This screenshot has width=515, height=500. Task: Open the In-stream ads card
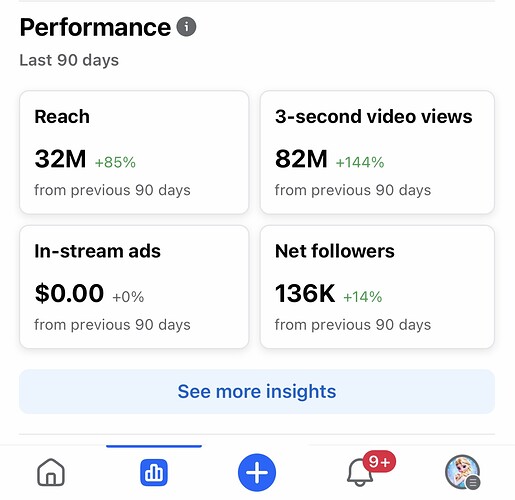pos(134,287)
